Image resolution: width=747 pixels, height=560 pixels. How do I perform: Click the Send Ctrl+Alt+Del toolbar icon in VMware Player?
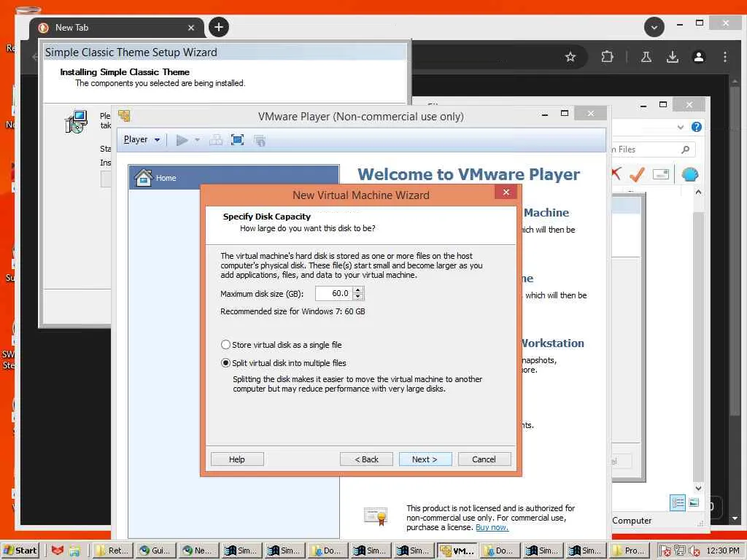(216, 140)
